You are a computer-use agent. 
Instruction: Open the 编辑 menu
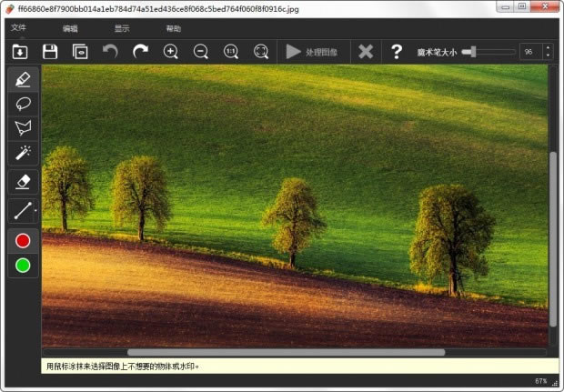tap(70, 28)
